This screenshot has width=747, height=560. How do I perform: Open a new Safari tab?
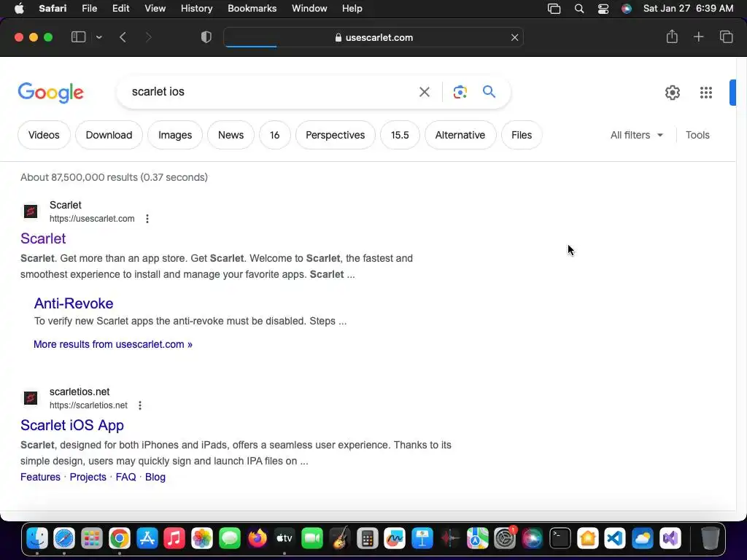698,36
